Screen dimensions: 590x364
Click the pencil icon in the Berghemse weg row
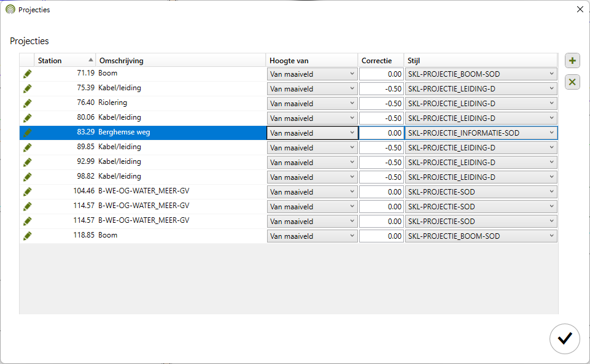(x=27, y=133)
